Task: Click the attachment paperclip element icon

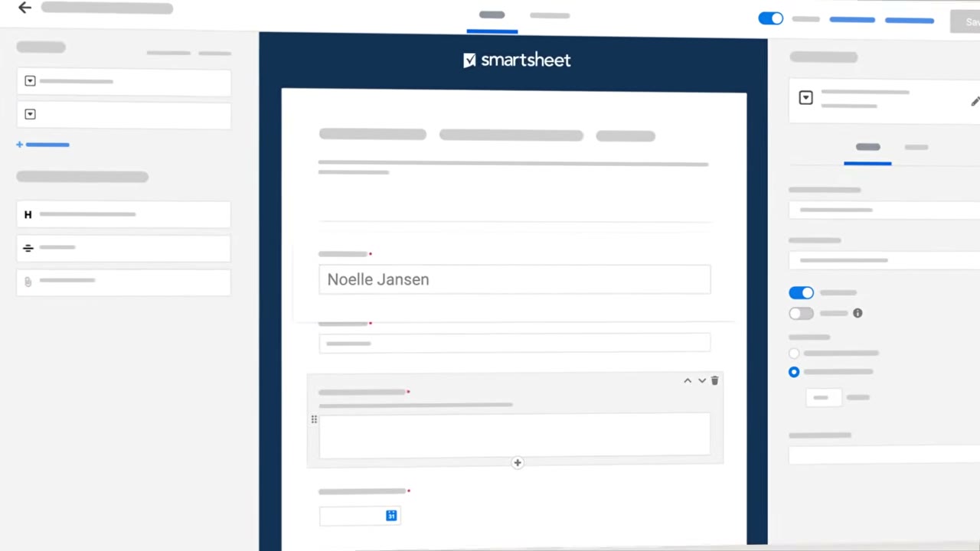Action: [x=28, y=281]
